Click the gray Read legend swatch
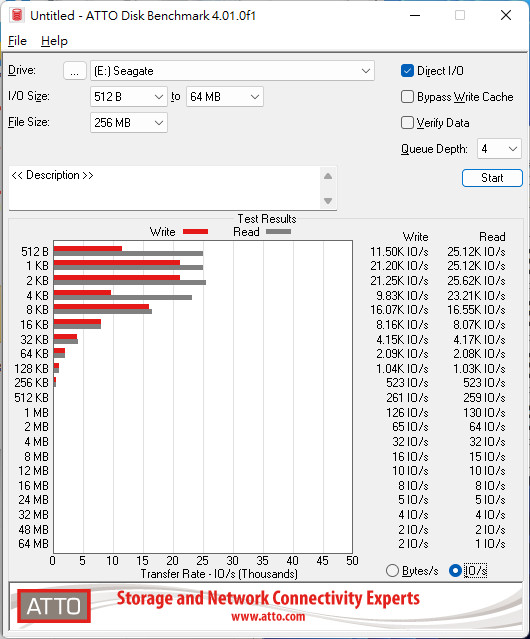 [x=279, y=231]
